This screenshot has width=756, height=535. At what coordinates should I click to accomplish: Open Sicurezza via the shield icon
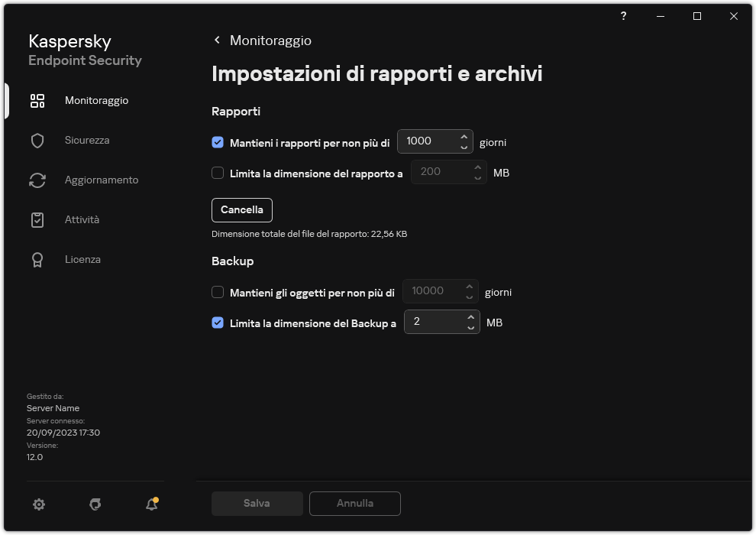point(37,140)
